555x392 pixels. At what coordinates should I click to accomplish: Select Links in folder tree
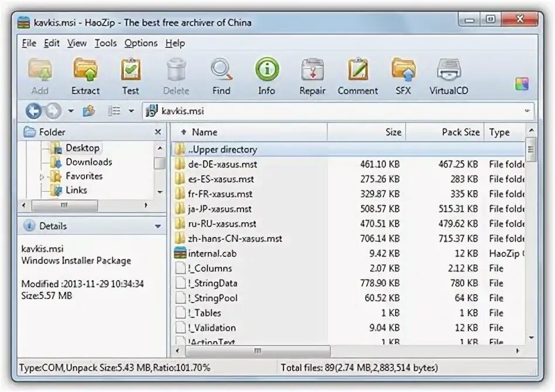pyautogui.click(x=77, y=190)
